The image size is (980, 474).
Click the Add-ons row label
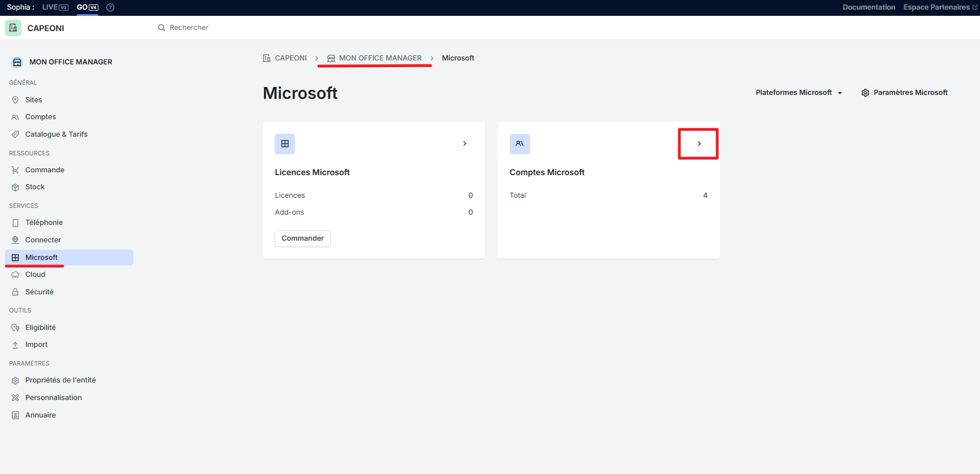[289, 212]
